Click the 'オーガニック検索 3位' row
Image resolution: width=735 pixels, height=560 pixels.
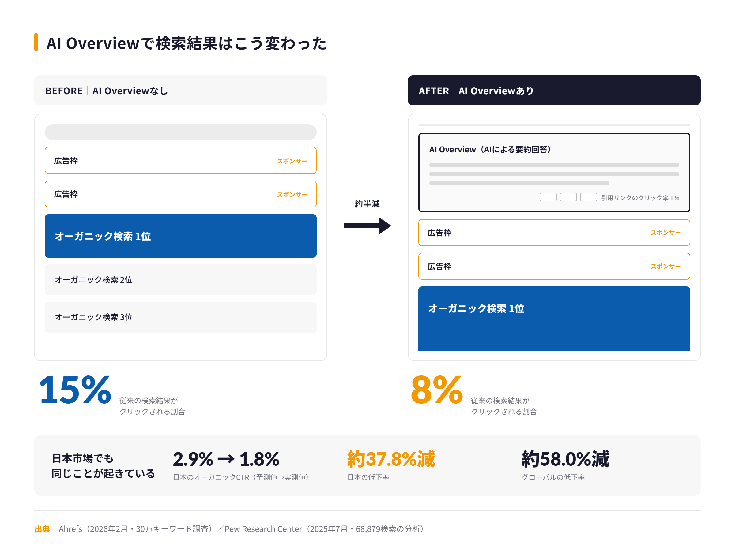[x=180, y=317]
